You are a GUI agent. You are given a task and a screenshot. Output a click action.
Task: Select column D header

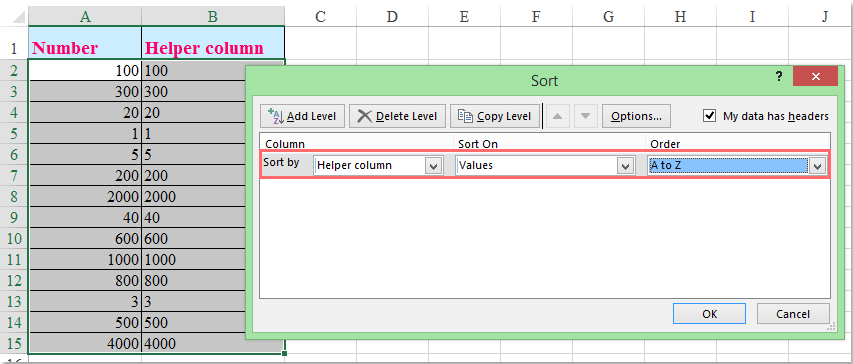click(x=392, y=17)
